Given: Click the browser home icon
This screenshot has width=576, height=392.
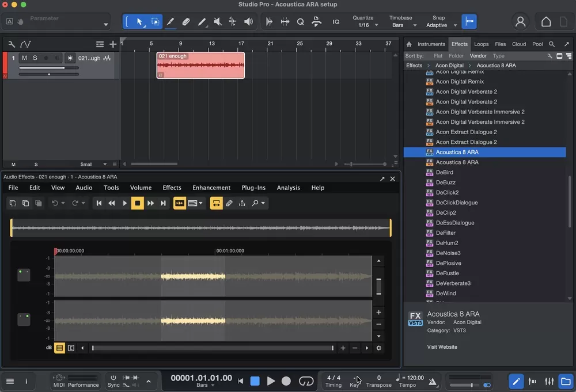Looking at the screenshot, I should [x=409, y=44].
